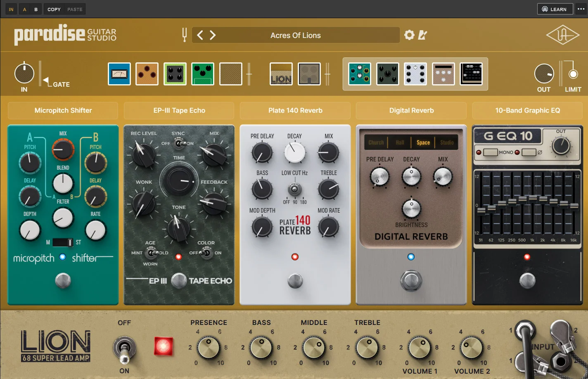Select the Studio reverb mode tab
The image size is (588, 379).
point(447,142)
